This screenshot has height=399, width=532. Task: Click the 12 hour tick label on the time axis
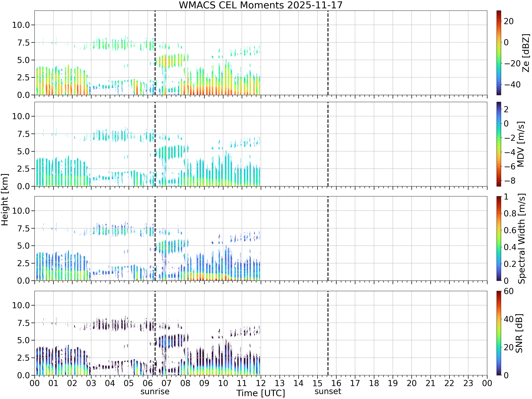pyautogui.click(x=261, y=383)
